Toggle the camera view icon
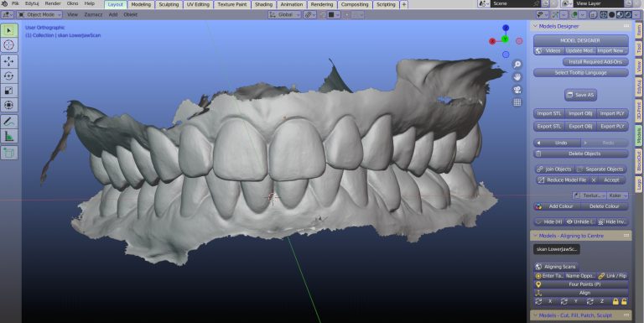 (x=517, y=90)
